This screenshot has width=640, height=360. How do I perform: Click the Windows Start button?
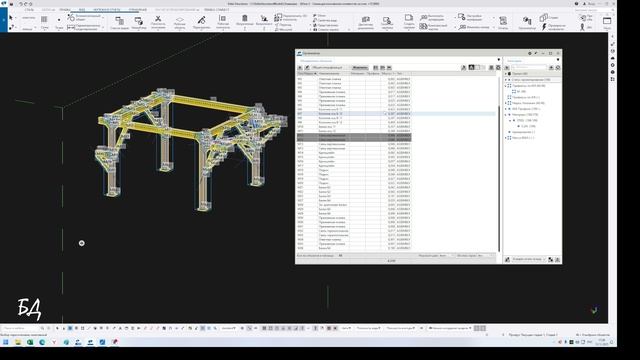point(6,342)
